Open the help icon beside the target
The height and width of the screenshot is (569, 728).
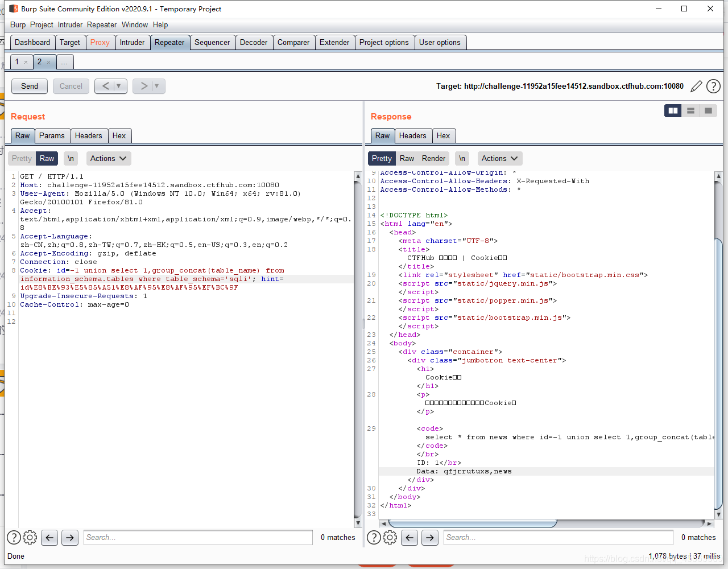(713, 86)
